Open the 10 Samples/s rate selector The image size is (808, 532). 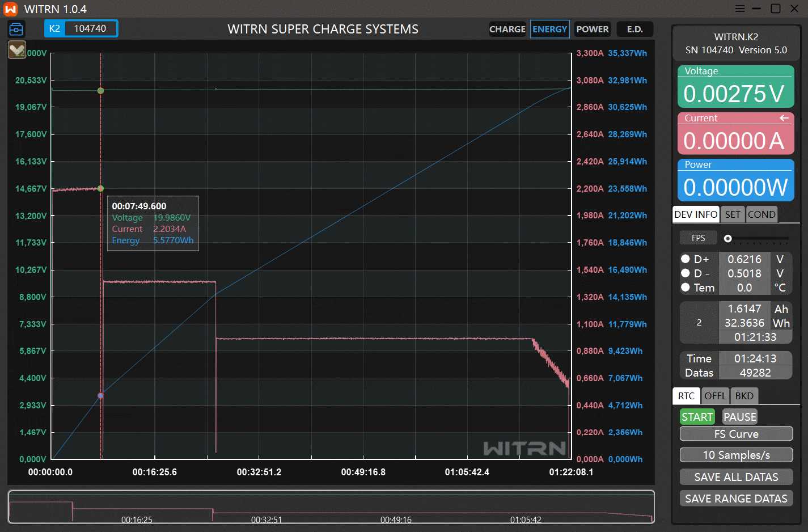coord(736,455)
